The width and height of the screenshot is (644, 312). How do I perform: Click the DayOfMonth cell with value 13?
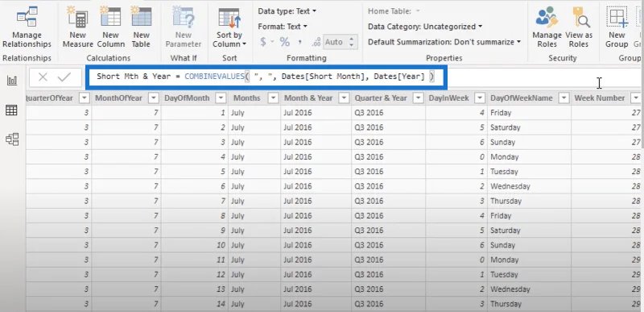[x=194, y=289]
